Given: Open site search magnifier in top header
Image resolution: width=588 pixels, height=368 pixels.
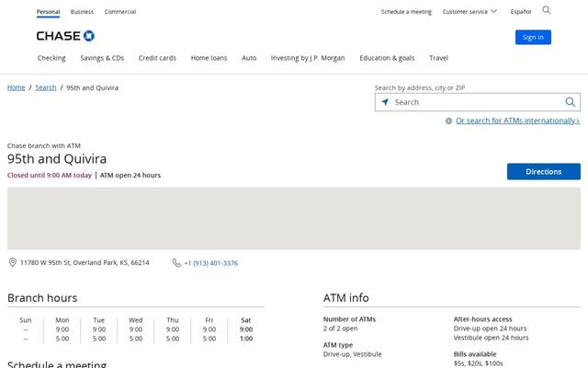Looking at the screenshot, I should coord(547,10).
